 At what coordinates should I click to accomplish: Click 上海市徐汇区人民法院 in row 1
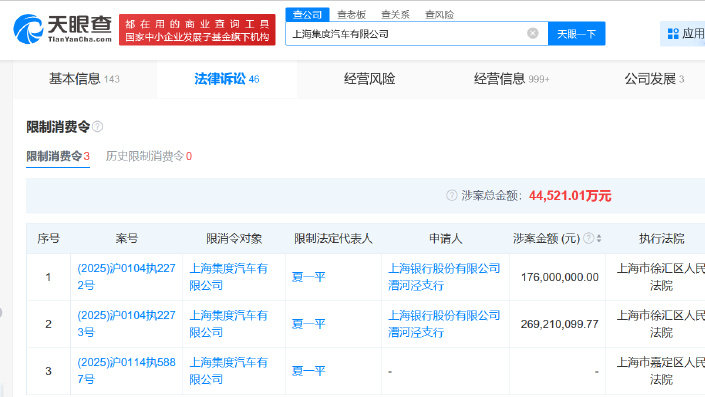coord(660,277)
